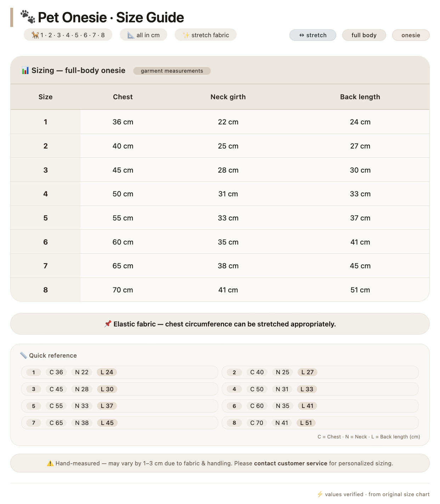Open the 'contact customer service' link
Viewport: 440px width, 504px height.
click(x=290, y=463)
